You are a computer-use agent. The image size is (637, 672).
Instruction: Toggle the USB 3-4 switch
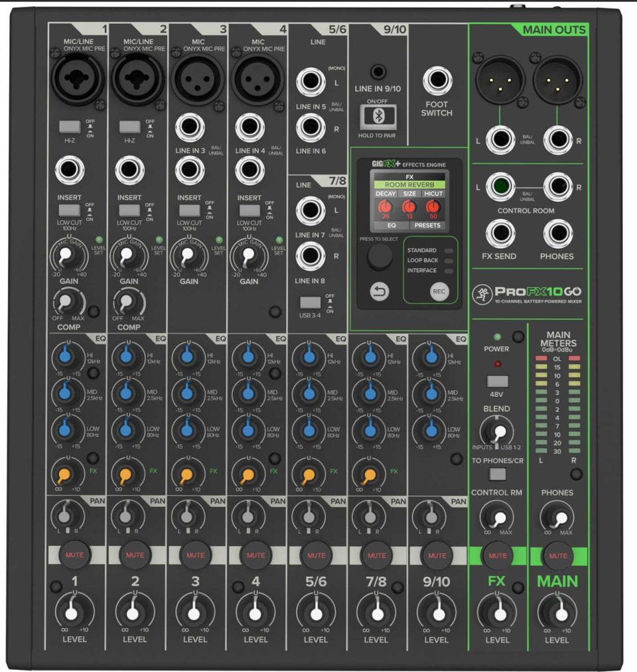pyautogui.click(x=311, y=302)
